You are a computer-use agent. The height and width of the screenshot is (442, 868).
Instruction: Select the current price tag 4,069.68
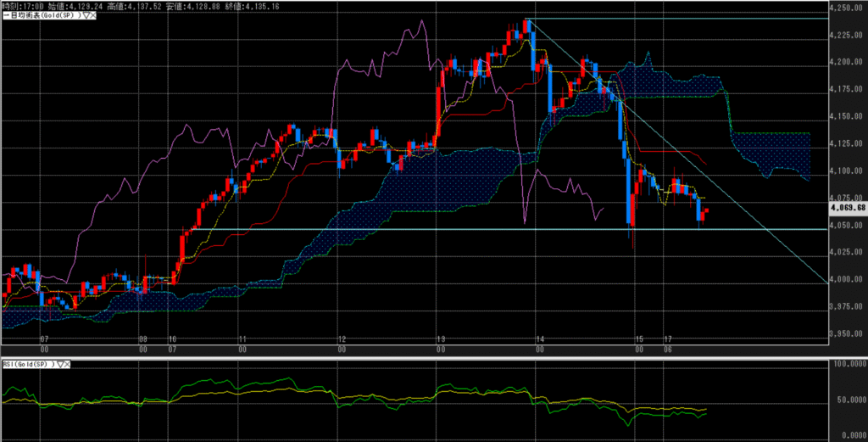click(848, 206)
